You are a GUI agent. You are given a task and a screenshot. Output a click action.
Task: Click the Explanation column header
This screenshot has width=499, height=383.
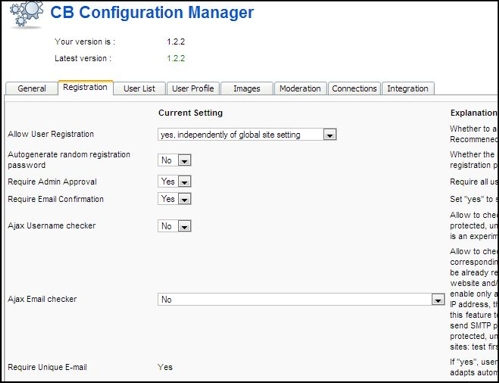tap(474, 113)
